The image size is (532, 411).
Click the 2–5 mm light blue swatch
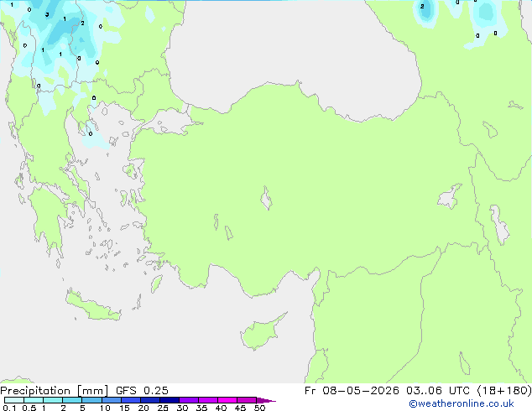click(x=72, y=400)
